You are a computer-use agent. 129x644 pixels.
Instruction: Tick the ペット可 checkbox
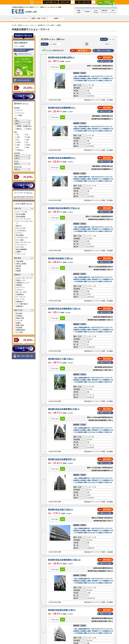pyautogui.click(x=15, y=320)
